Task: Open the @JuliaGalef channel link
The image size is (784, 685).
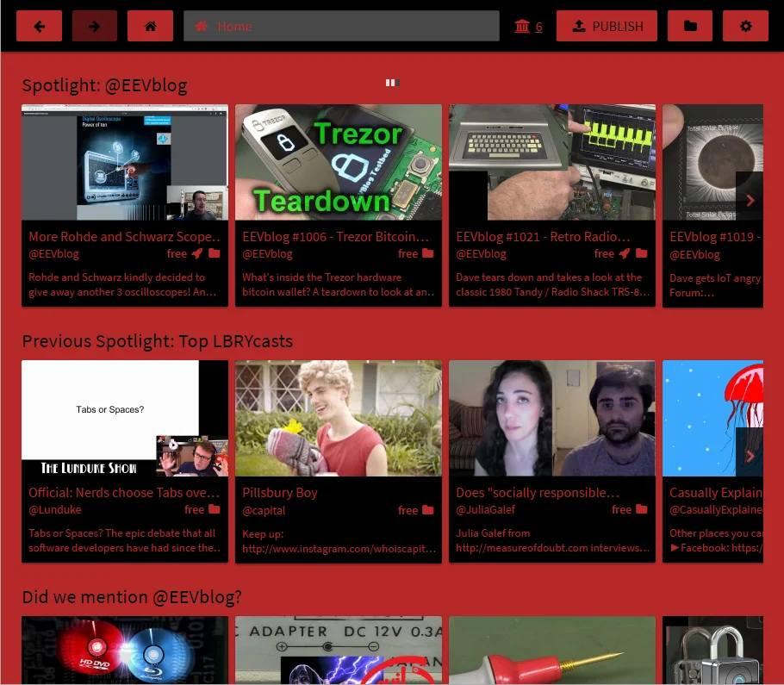Action: click(x=486, y=509)
